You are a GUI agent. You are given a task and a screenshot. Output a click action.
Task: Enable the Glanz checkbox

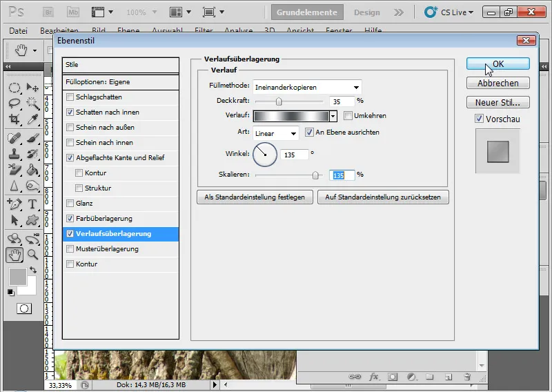click(x=70, y=203)
